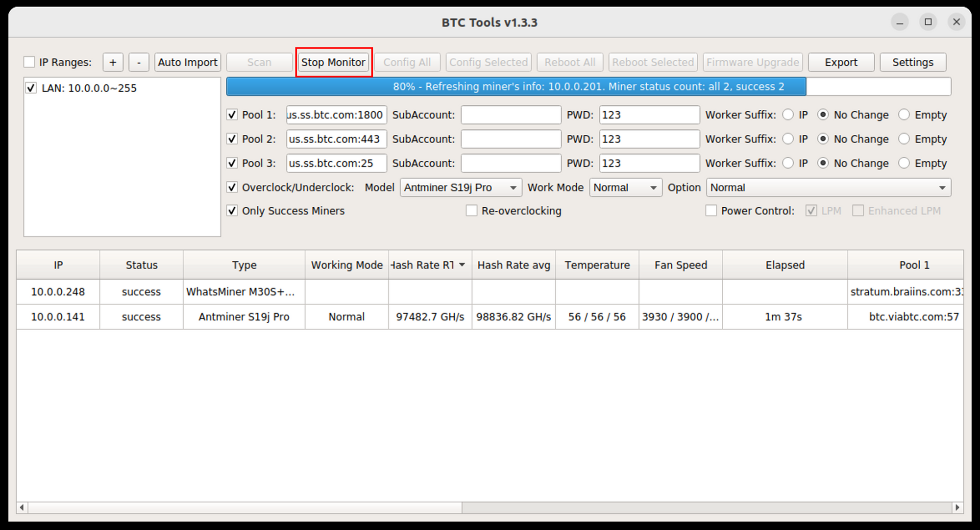Click the Export button
This screenshot has height=530, width=980.
(x=842, y=62)
